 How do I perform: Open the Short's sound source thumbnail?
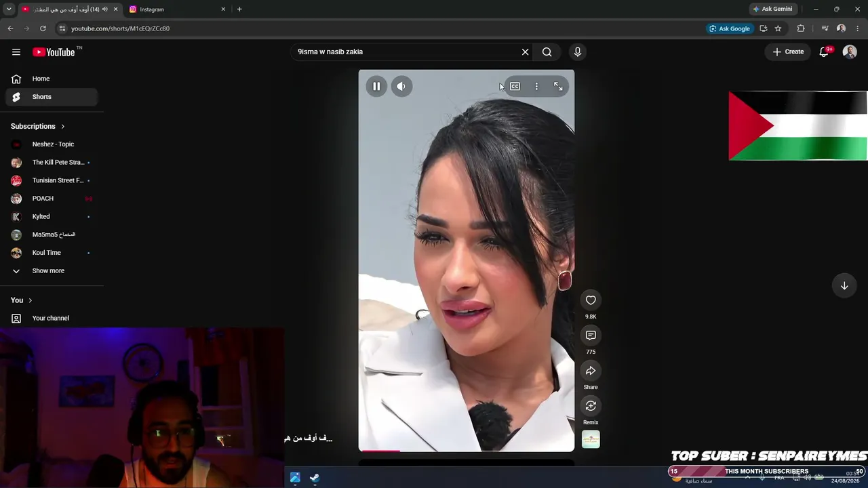591,439
